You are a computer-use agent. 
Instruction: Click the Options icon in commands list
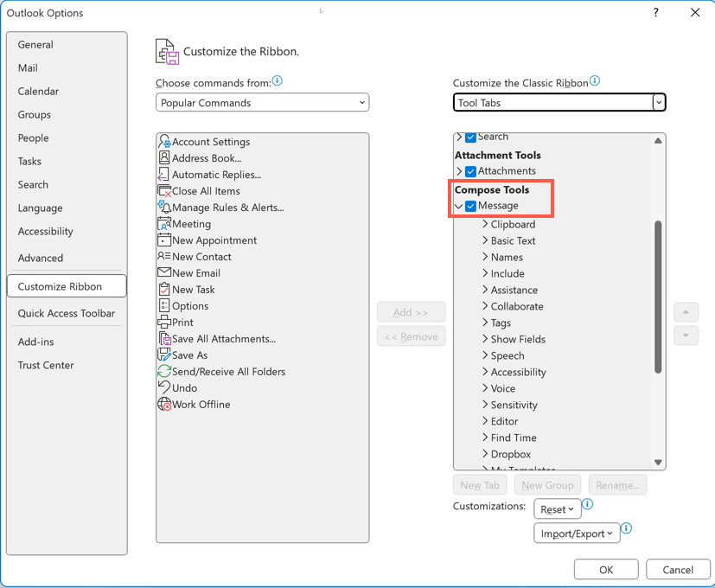click(x=164, y=305)
